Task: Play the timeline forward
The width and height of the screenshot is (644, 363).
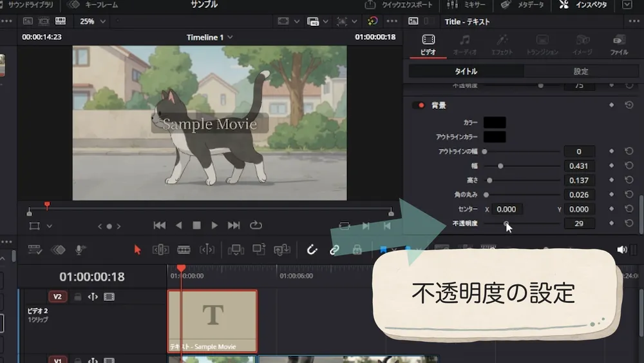Action: 214,225
